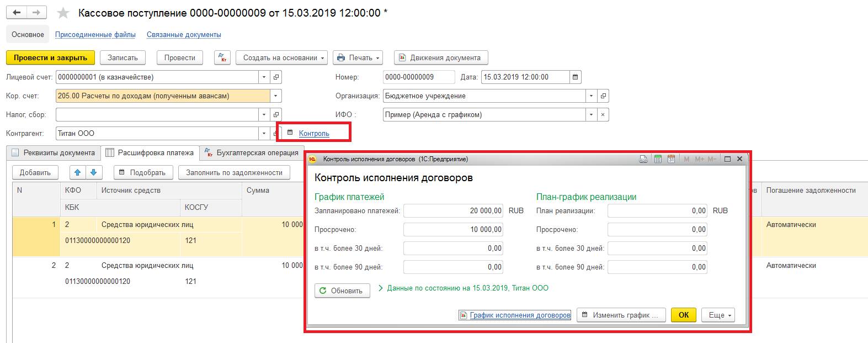This screenshot has height=343, width=868.
Task: Click Просрочено field showing 10 000,00
Action: [x=454, y=229]
